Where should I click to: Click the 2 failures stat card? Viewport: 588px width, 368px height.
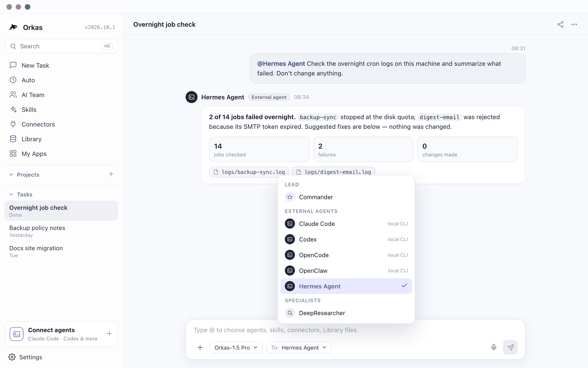(x=363, y=149)
